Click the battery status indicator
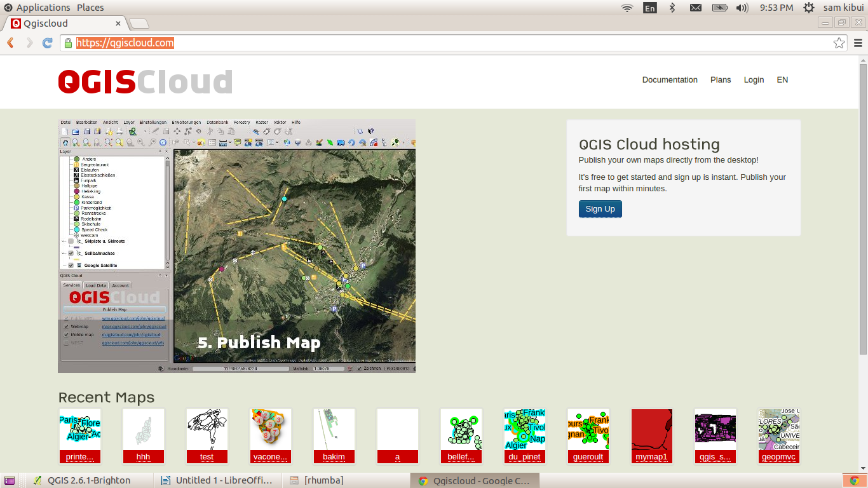Image resolution: width=868 pixels, height=488 pixels. click(x=719, y=8)
